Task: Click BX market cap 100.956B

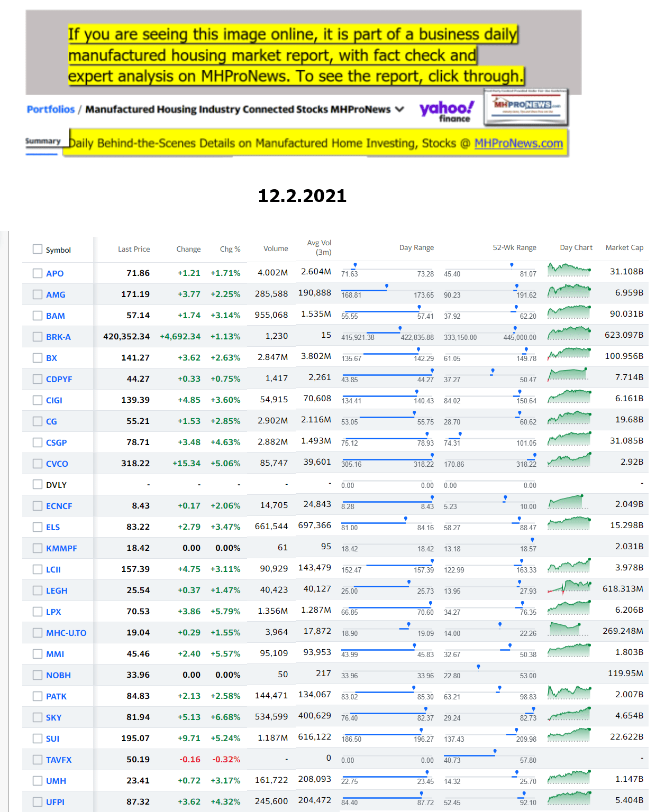Action: (624, 356)
